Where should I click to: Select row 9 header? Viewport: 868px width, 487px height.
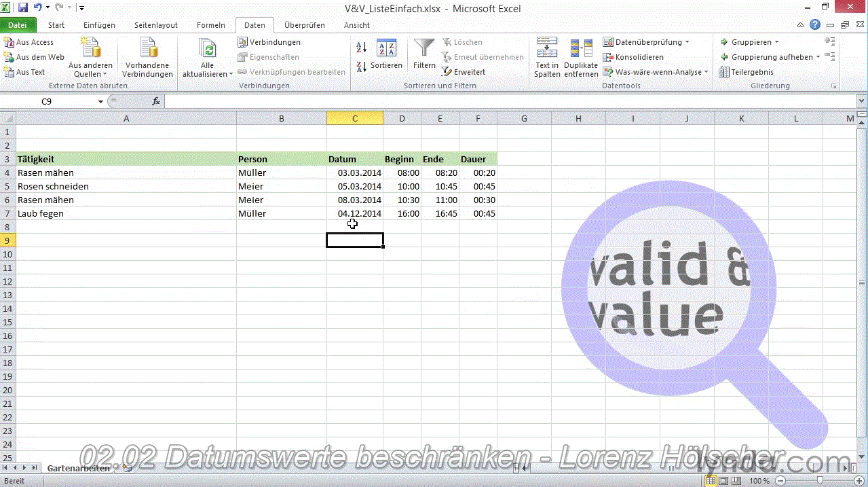click(7, 240)
